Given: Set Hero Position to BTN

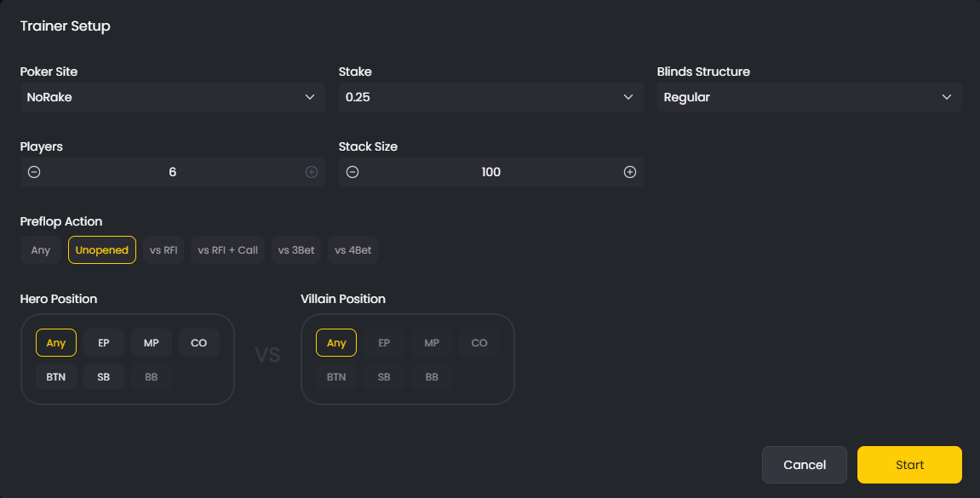Looking at the screenshot, I should [x=55, y=376].
